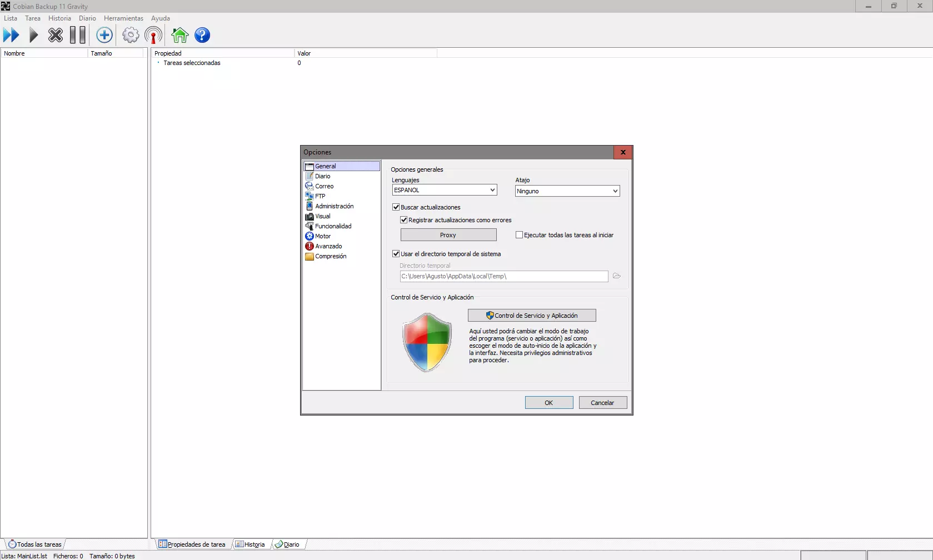Click the Run selected tasks play icon
This screenshot has width=933, height=560.
[33, 36]
